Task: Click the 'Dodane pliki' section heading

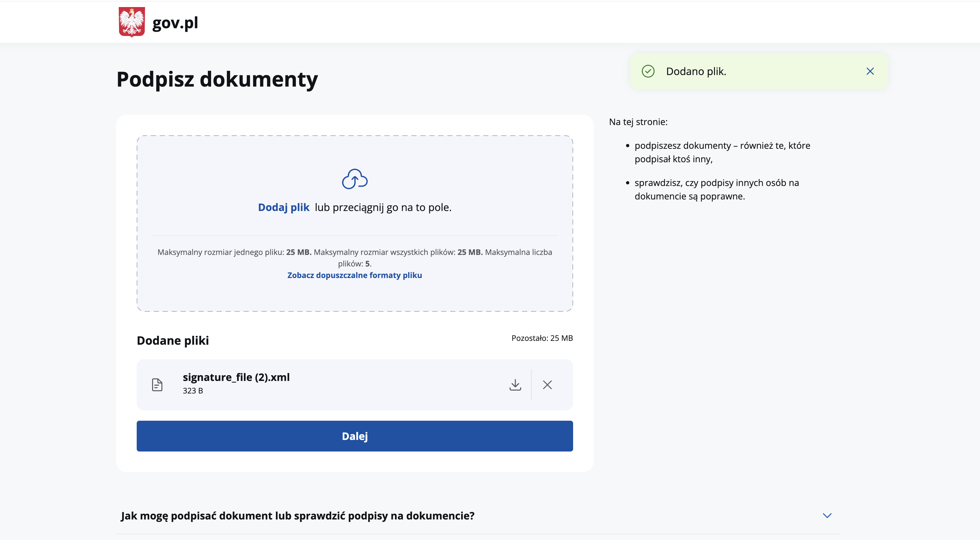Action: (173, 340)
